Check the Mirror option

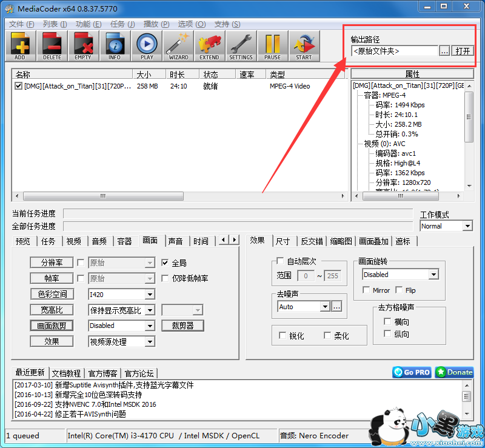(x=366, y=290)
